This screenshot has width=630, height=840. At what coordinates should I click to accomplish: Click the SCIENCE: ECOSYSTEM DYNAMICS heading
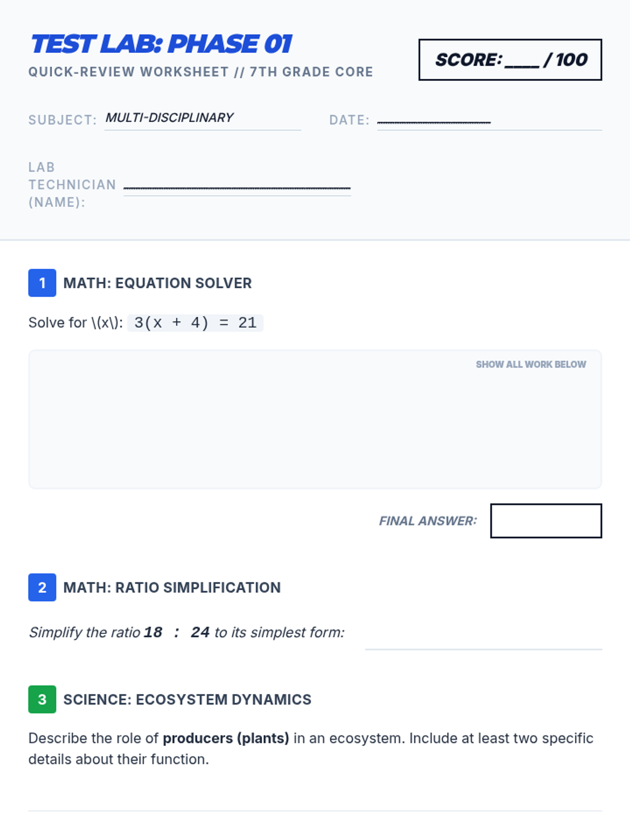coord(187,699)
